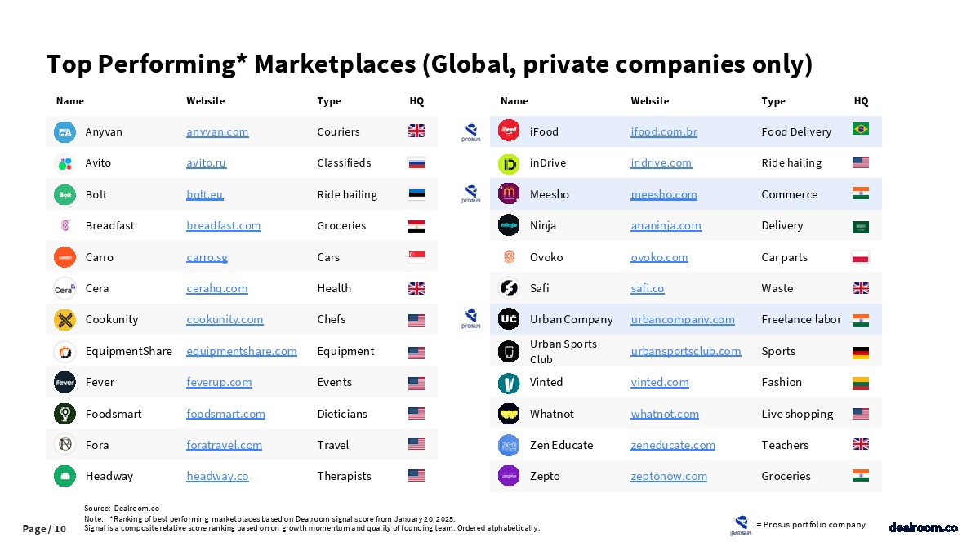Click the Bolt green logo icon
980x551 pixels.
pos(65,194)
